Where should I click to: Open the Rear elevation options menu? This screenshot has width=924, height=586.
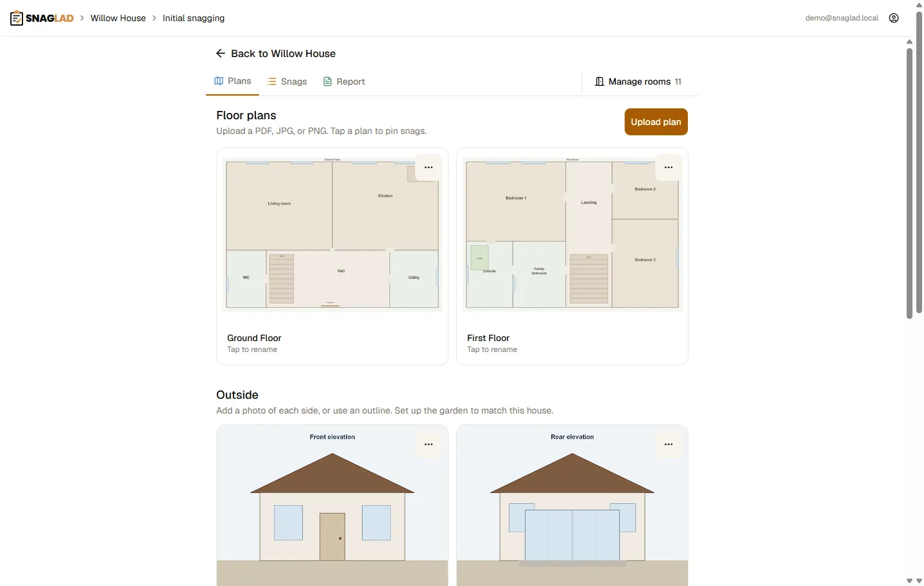coord(669,444)
